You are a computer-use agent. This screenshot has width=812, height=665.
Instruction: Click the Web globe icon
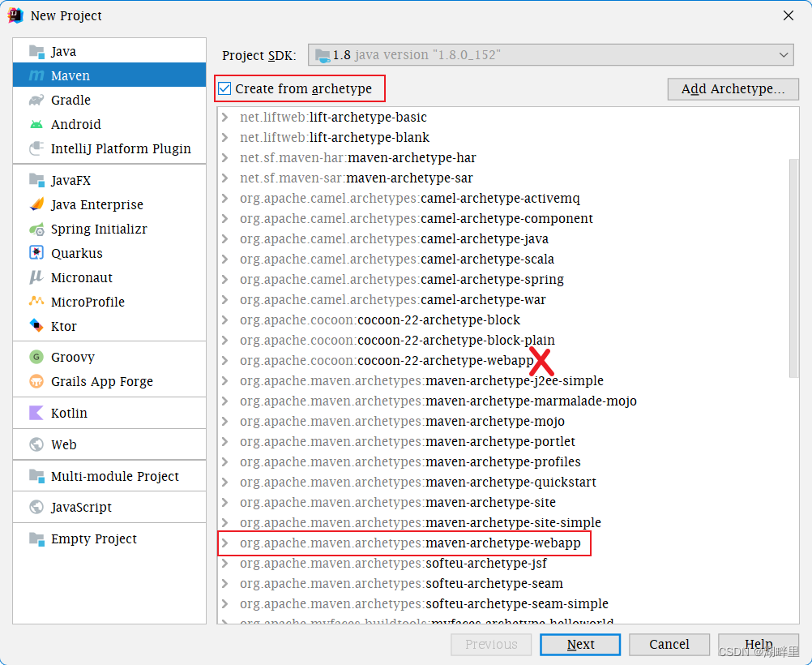(x=36, y=444)
